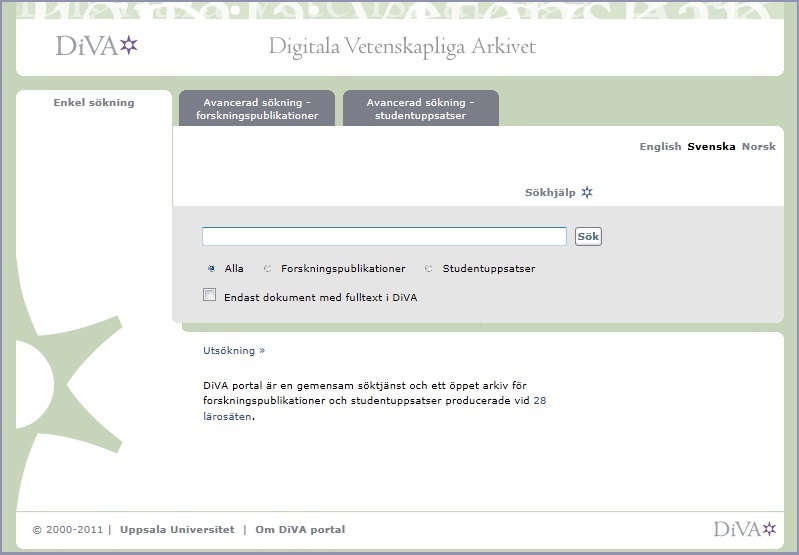The width and height of the screenshot is (799, 555).
Task: Click the Digitala Vetenskapliga Arkivet title
Action: (403, 47)
